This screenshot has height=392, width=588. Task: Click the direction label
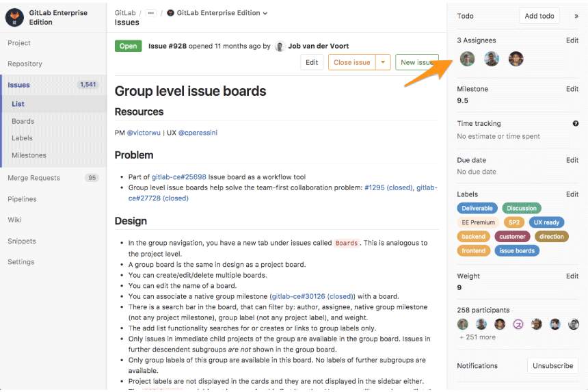[552, 237]
